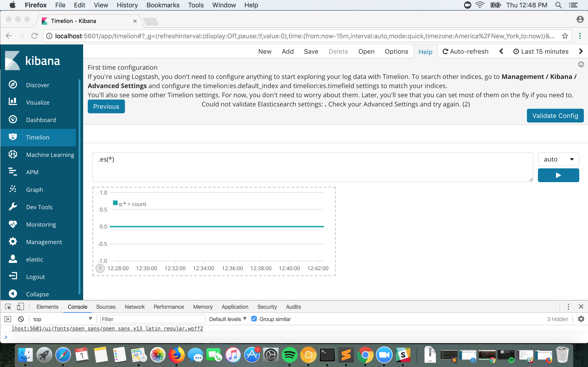Open Dev Tools from the sidebar
The width and height of the screenshot is (588, 367).
39,207
